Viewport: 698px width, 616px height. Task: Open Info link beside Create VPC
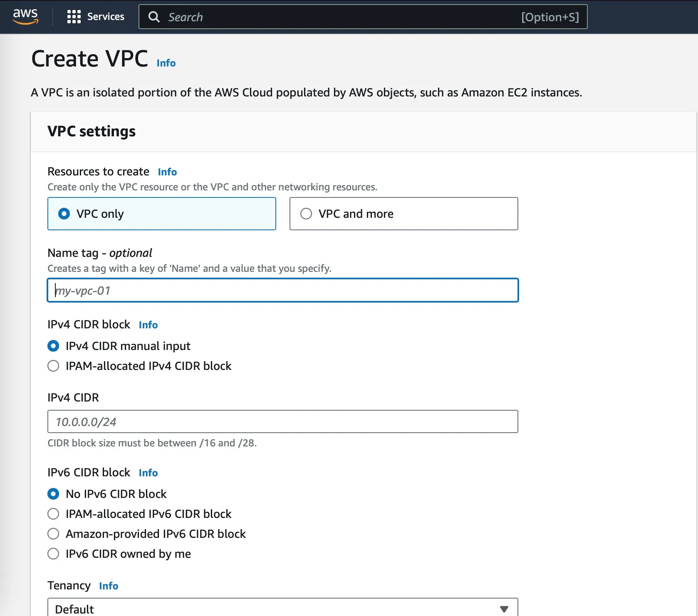[x=166, y=63]
